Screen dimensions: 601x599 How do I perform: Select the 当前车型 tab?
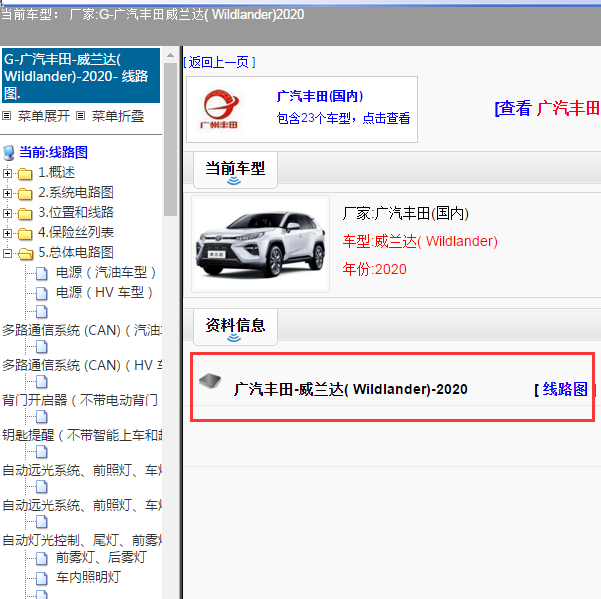point(235,170)
